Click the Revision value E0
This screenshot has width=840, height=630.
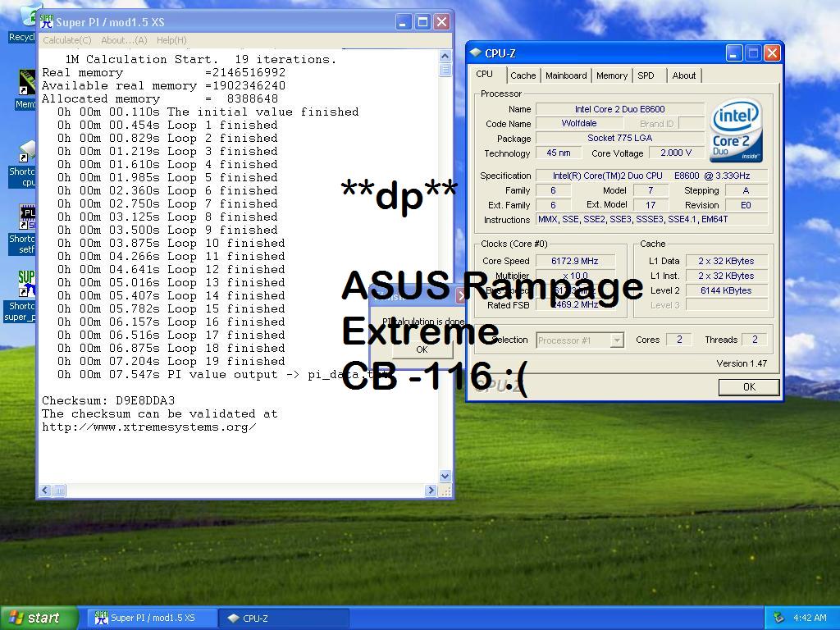(746, 205)
